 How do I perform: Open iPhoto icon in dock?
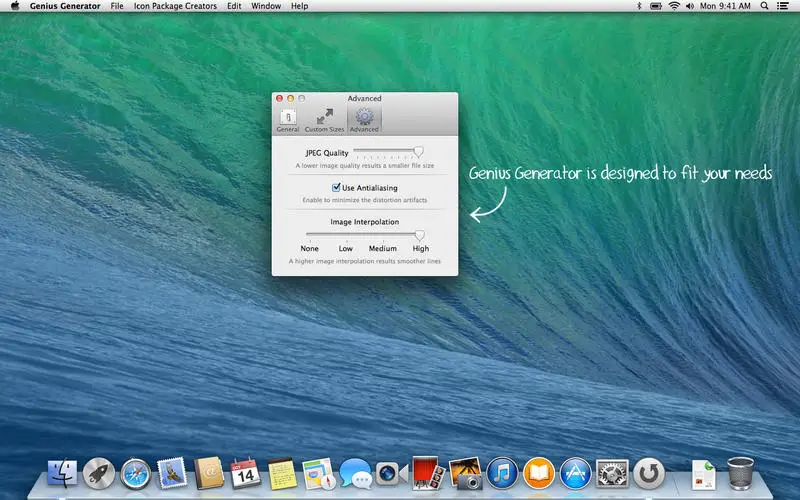[x=465, y=473]
